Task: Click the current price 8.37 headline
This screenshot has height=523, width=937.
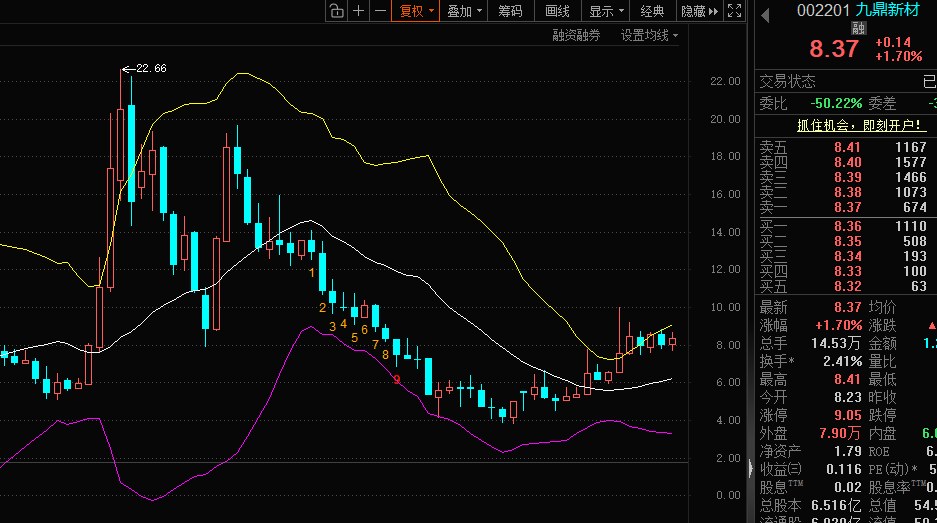Action: click(x=834, y=48)
